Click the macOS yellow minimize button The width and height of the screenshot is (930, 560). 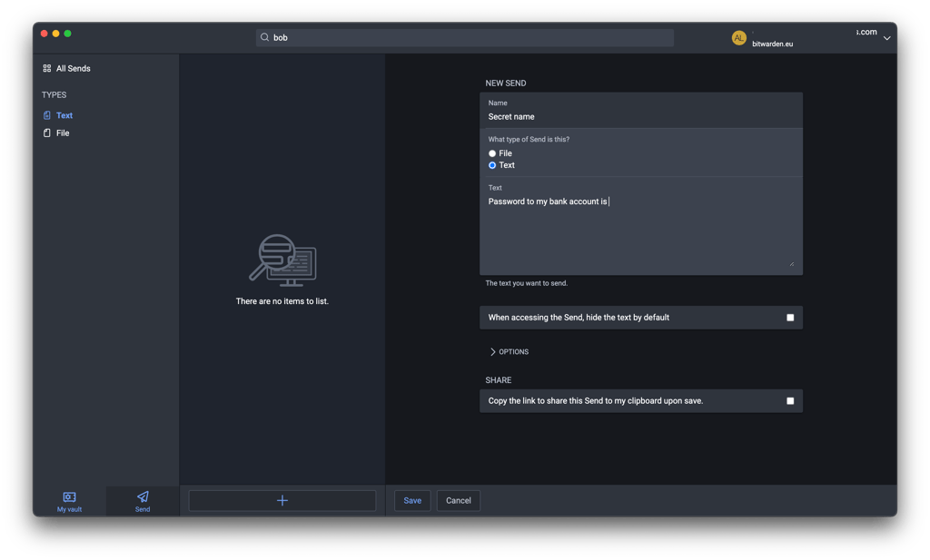click(55, 34)
